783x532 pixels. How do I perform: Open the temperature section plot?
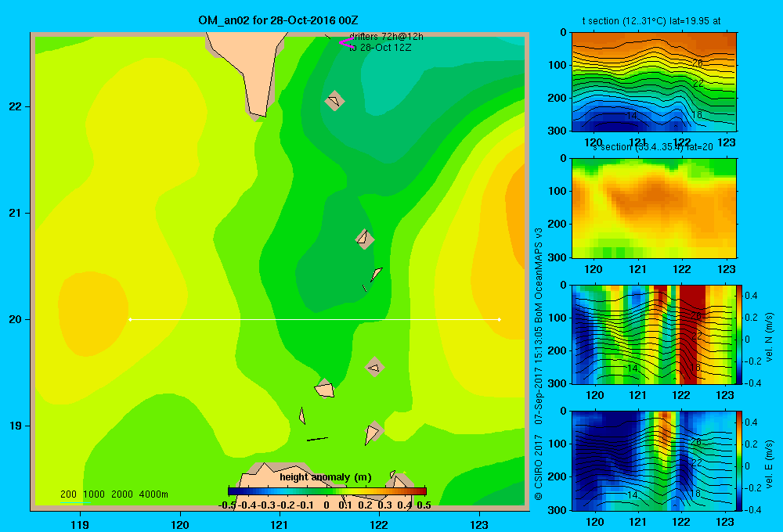tap(654, 81)
